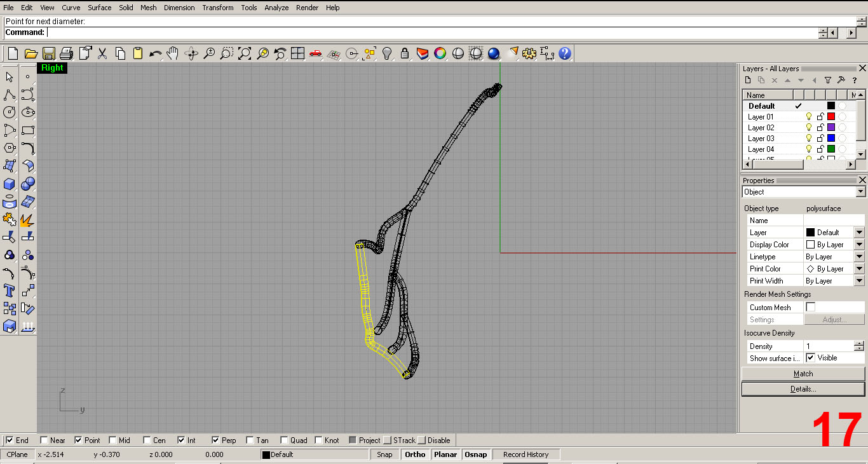Click the Open file folder icon
This screenshot has height=464, width=868.
point(30,54)
